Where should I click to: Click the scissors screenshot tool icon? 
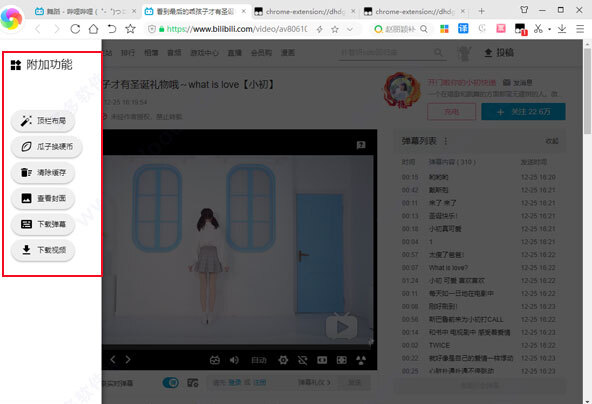(538, 29)
